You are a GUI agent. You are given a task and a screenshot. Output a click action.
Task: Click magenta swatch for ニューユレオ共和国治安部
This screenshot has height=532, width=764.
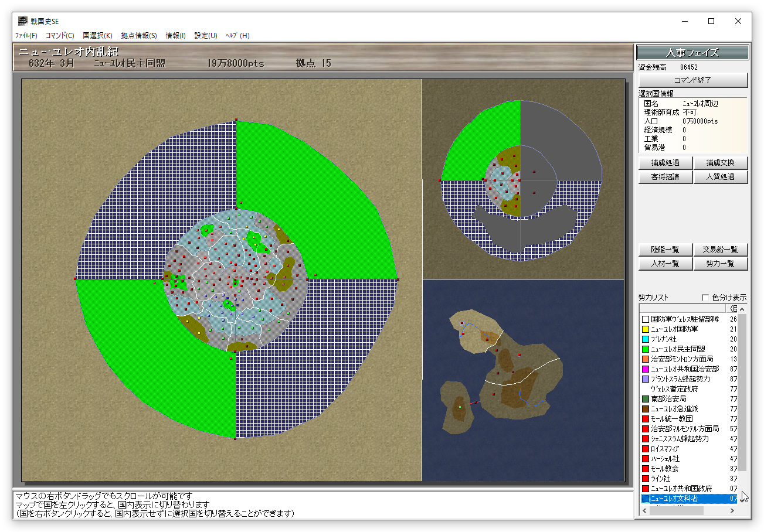646,369
